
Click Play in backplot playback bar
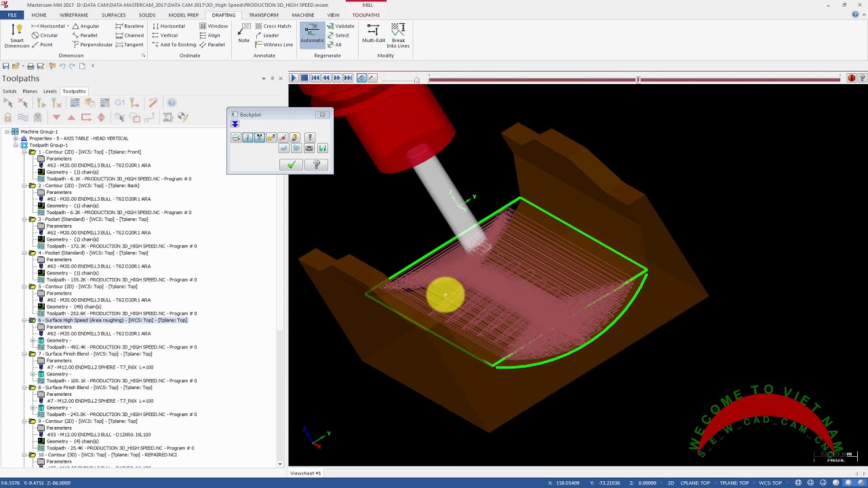pyautogui.click(x=294, y=79)
